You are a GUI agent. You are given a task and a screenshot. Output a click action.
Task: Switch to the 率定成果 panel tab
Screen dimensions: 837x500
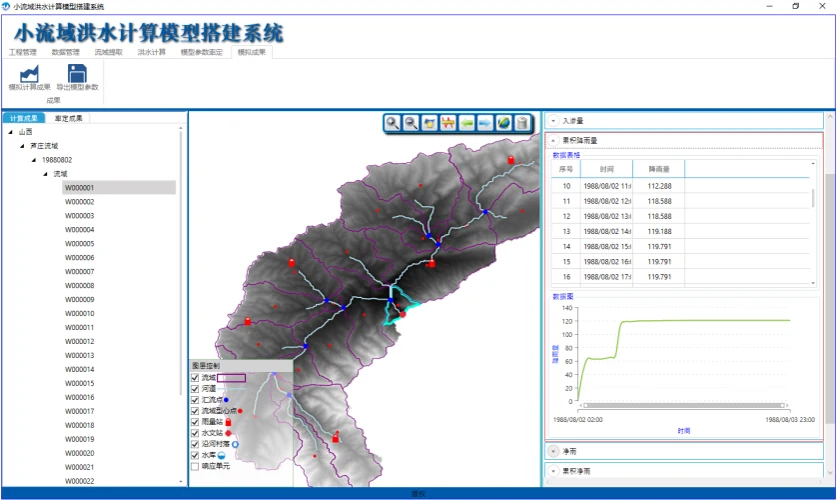(x=68, y=118)
